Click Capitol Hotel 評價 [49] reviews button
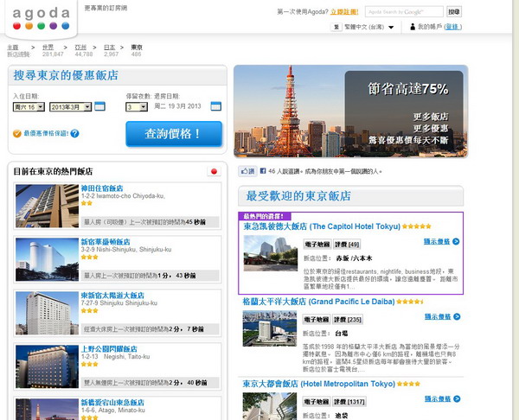This screenshot has width=519, height=420. pyautogui.click(x=347, y=245)
